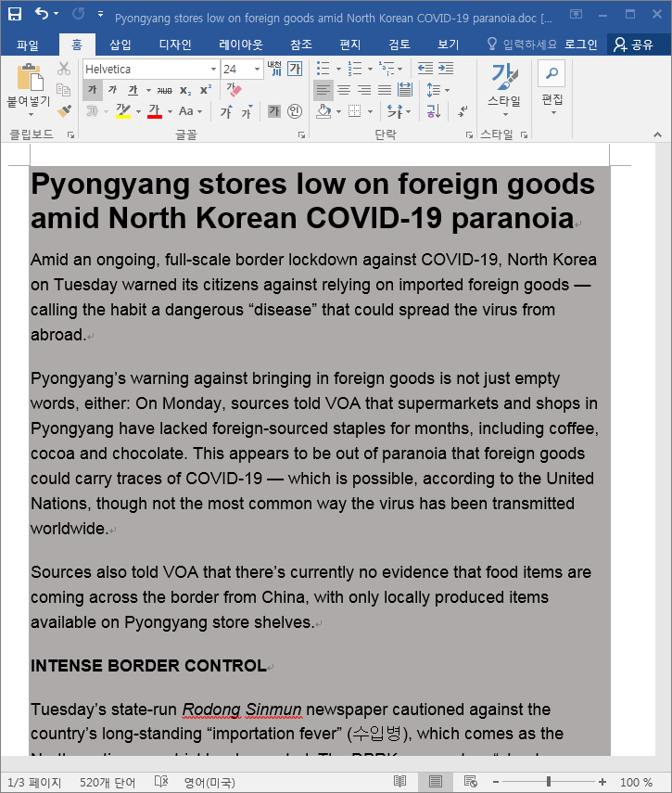Open the font color dropdown arrow

(x=170, y=112)
